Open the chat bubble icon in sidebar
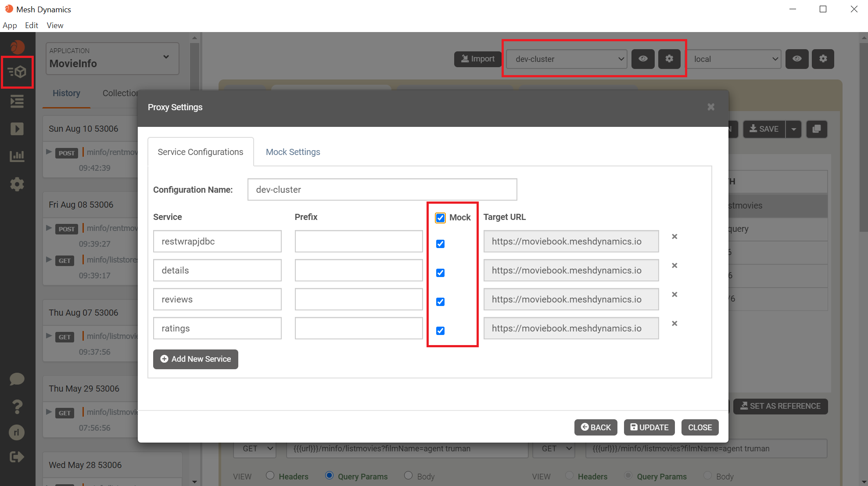868x486 pixels. click(x=17, y=378)
